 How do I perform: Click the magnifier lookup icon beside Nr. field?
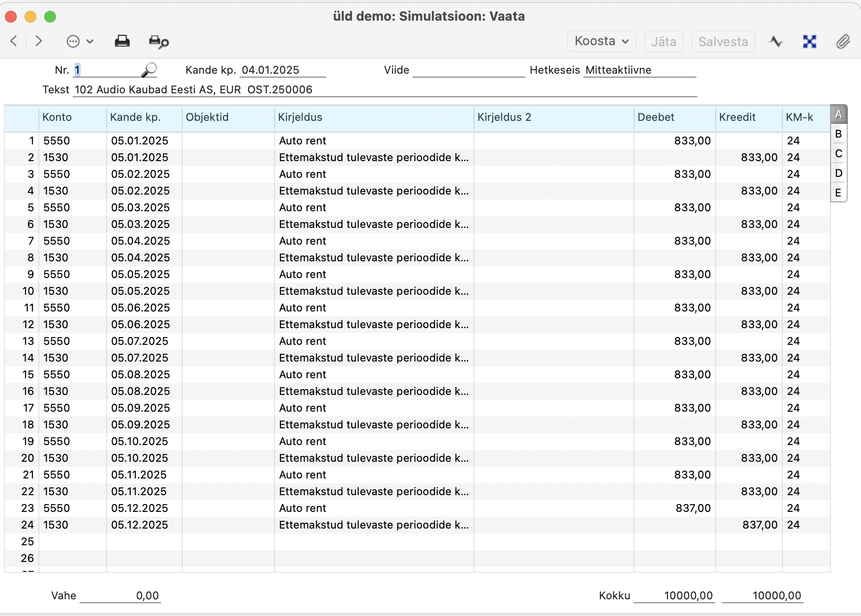[x=149, y=70]
